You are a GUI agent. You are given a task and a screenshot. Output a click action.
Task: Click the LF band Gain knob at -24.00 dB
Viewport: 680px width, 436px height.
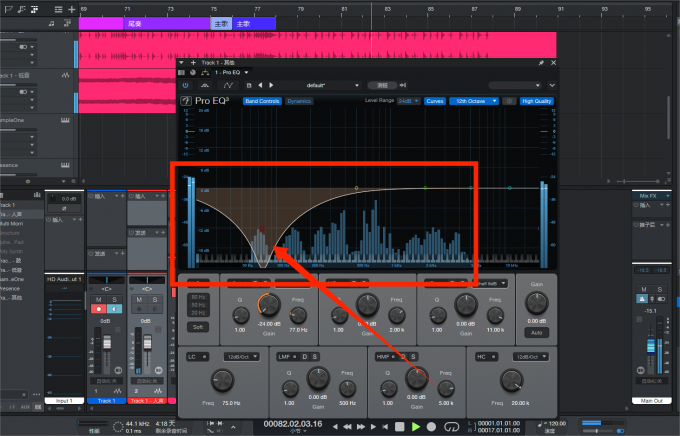(269, 305)
